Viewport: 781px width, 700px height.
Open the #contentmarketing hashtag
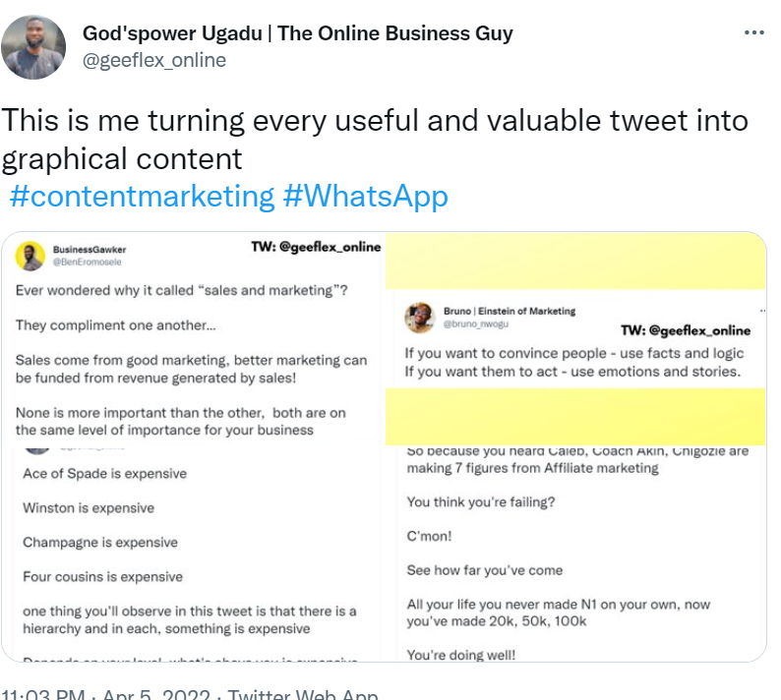[142, 196]
